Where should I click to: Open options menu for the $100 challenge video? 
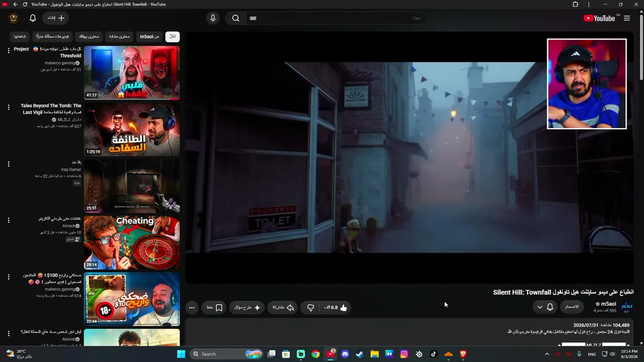pyautogui.click(x=9, y=277)
